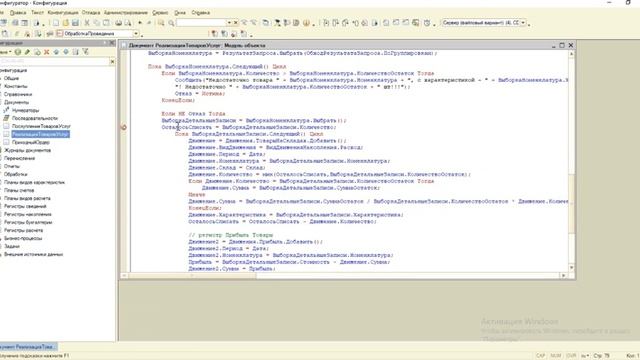Screen dimensions: 640x360
Task: Click the breakpoint marker in the code gutter
Action: tap(124, 127)
